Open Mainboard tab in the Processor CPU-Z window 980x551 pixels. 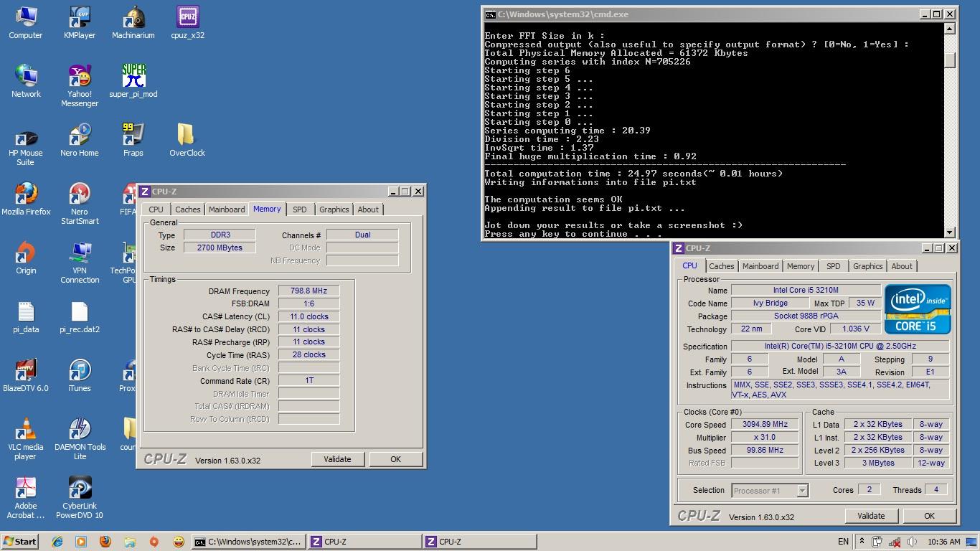(x=760, y=266)
